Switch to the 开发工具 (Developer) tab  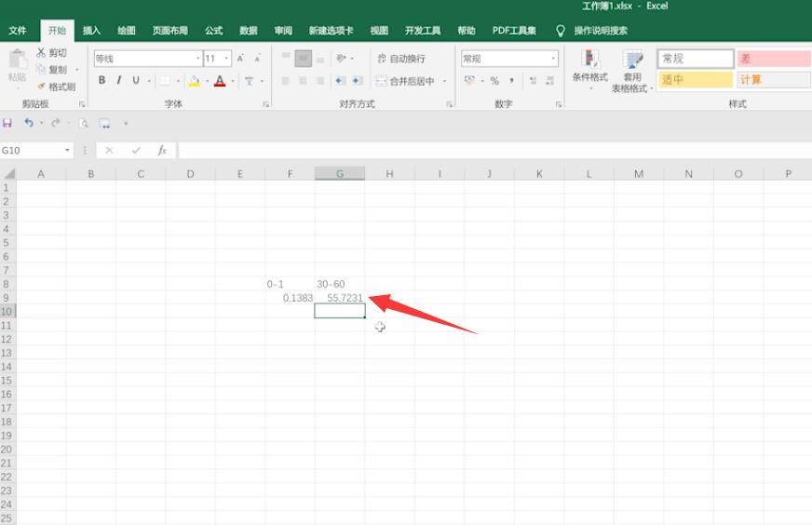click(423, 31)
